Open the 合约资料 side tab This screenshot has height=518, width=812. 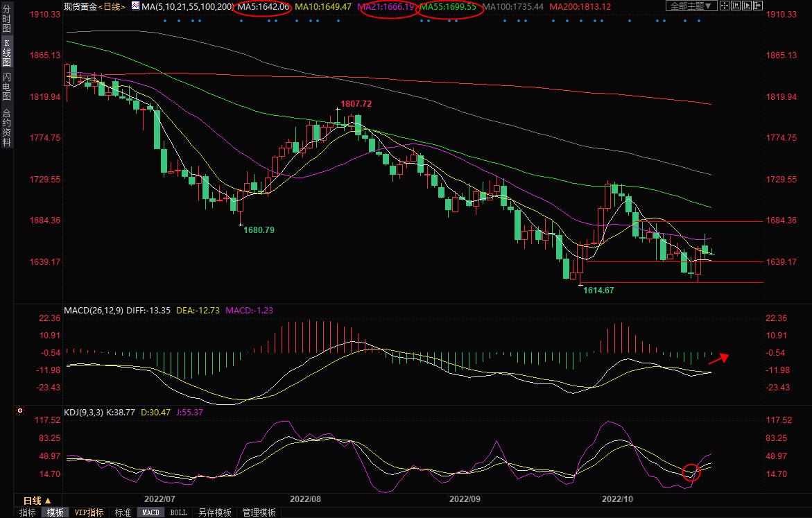pyautogui.click(x=6, y=128)
